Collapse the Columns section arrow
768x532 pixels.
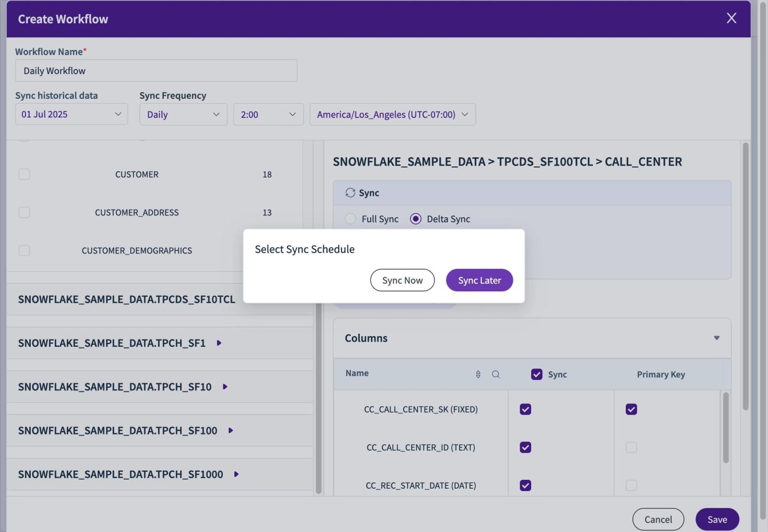click(x=716, y=338)
